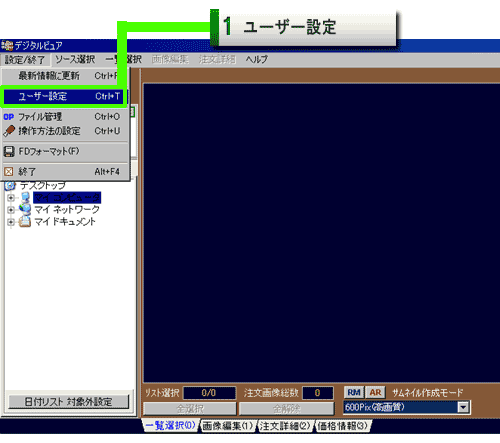This screenshot has height=443, width=500.
Task: Click the 日付リスト 対象外設定 button
Action: coord(68,402)
